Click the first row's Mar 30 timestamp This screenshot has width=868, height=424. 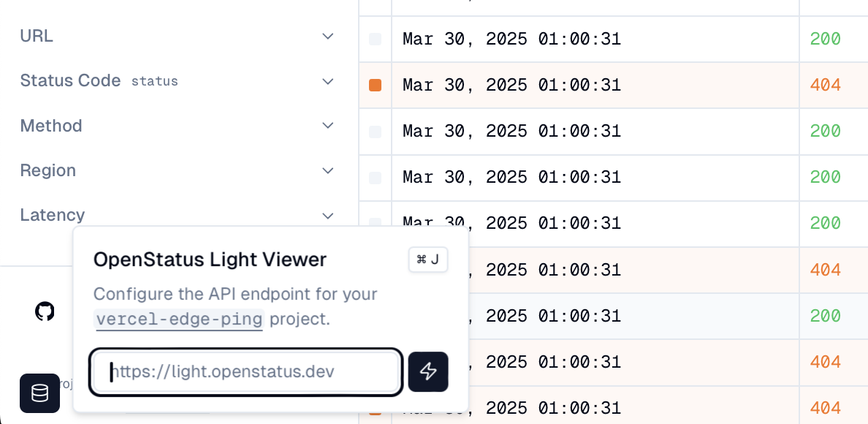click(x=511, y=39)
